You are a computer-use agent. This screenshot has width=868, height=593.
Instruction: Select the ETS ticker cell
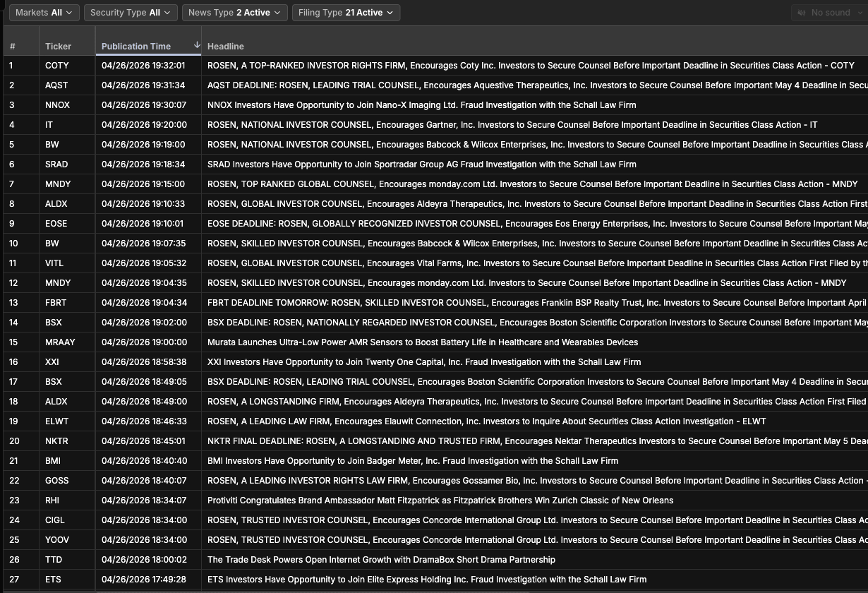pyautogui.click(x=53, y=580)
